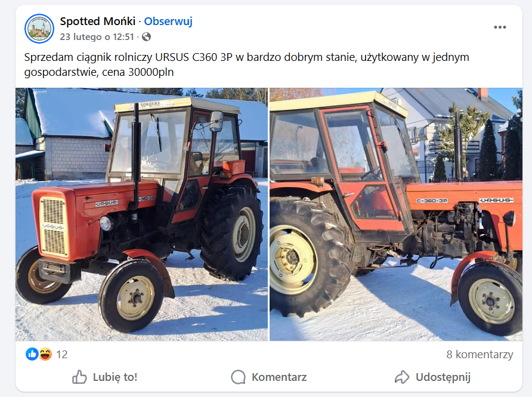532x397 pixels.
Task: Follow the page via Obserwuj link
Action: [168, 21]
